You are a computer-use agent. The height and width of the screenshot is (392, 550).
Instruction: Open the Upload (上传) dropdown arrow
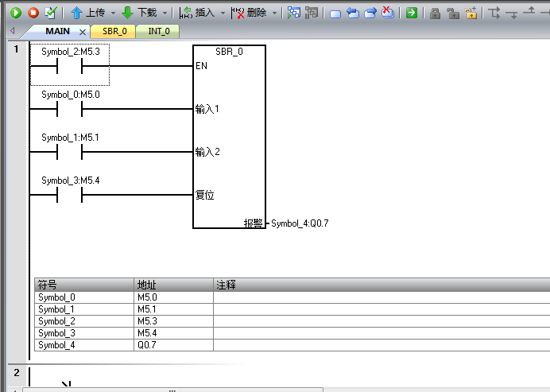pos(113,14)
